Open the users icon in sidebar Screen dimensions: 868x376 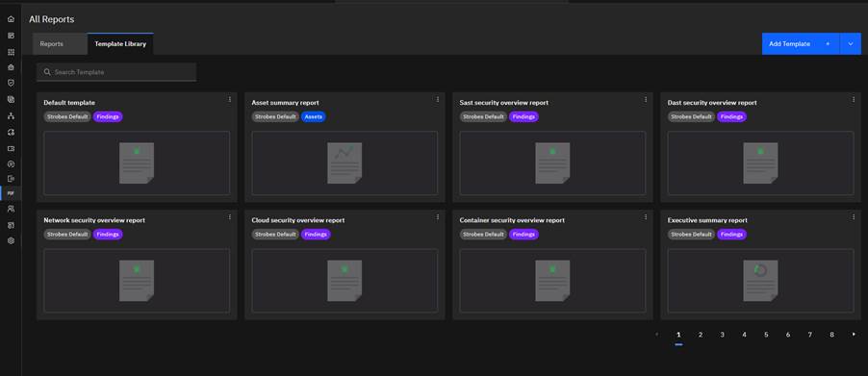click(x=11, y=209)
